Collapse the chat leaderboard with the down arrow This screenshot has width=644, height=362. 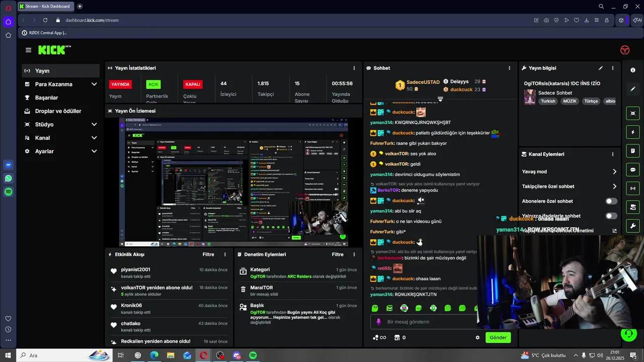pyautogui.click(x=440, y=99)
